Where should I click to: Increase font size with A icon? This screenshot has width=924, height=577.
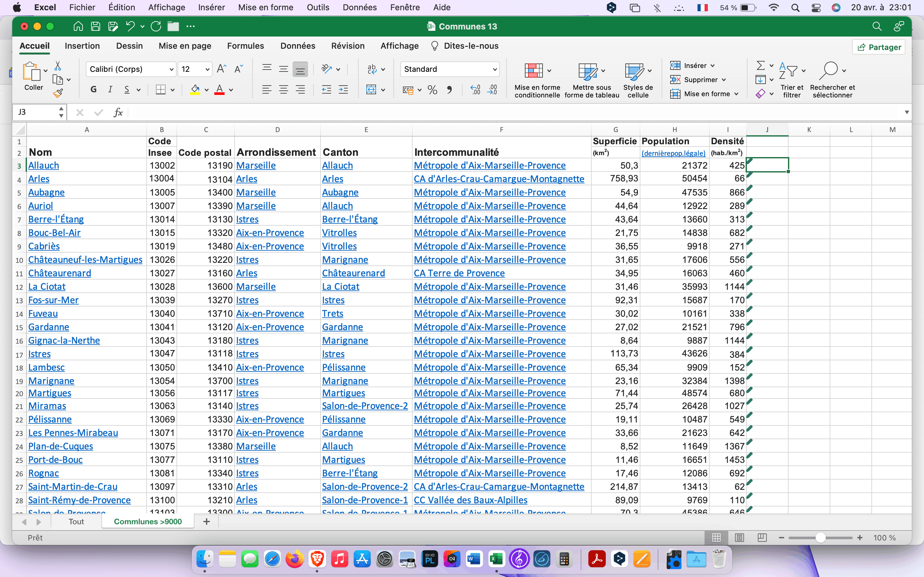click(221, 69)
